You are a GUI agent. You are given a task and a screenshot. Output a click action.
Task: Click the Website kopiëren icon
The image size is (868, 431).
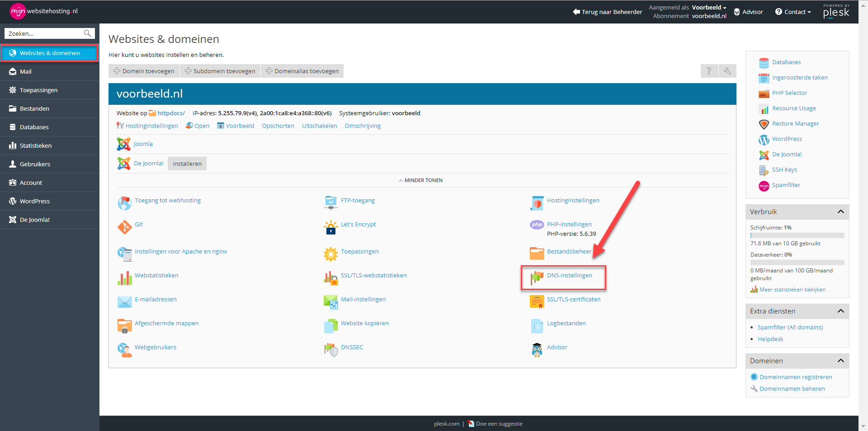(330, 326)
